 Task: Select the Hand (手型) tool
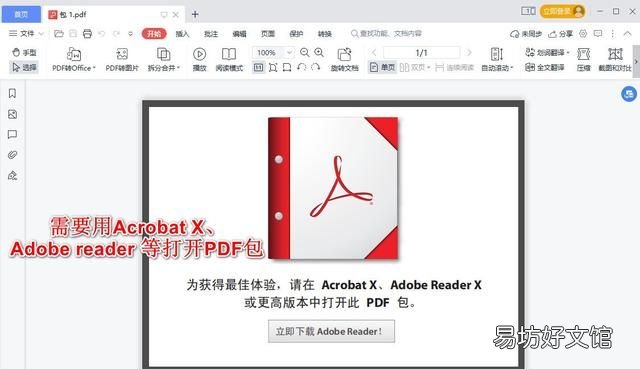coord(24,52)
